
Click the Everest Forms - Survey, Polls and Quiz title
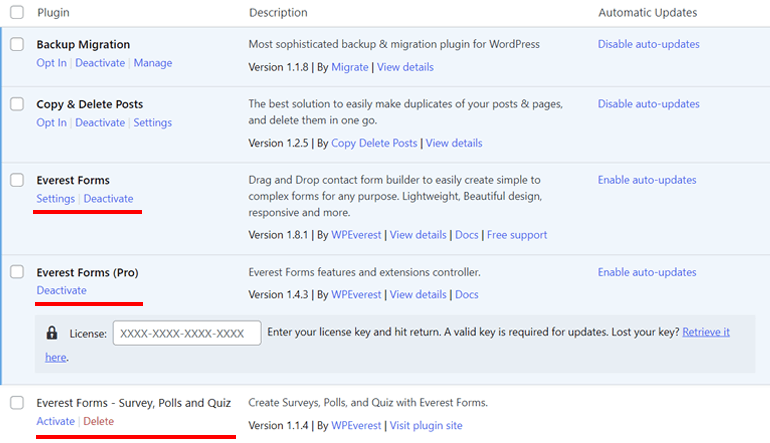(x=134, y=403)
